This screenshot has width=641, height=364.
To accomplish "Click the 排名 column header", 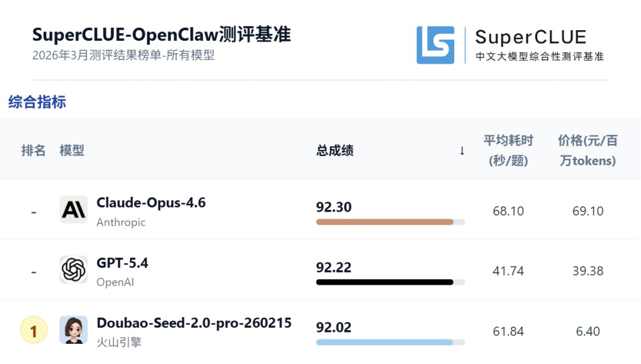I will 33,151.
